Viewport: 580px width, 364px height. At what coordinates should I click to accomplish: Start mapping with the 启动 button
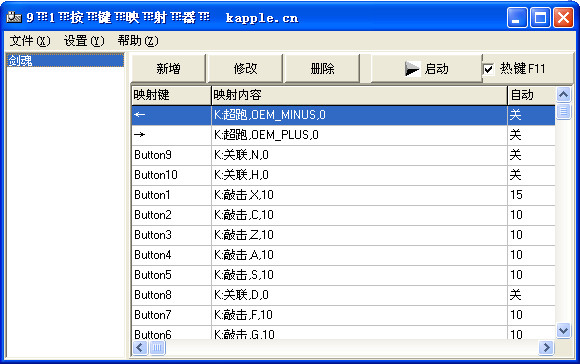[426, 68]
